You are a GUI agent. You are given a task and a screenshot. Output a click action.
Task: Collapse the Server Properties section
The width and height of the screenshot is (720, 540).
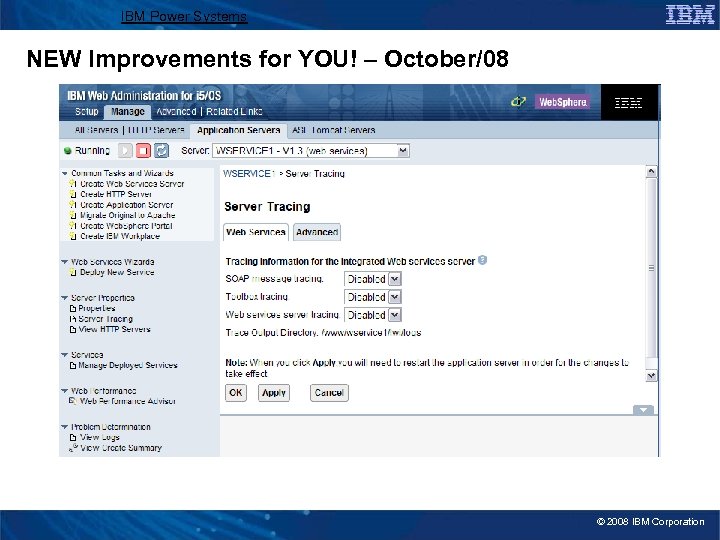(x=65, y=298)
